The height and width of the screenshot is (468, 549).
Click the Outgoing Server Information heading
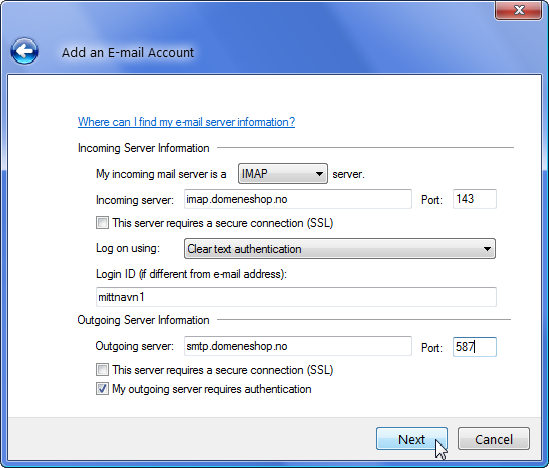coord(144,320)
